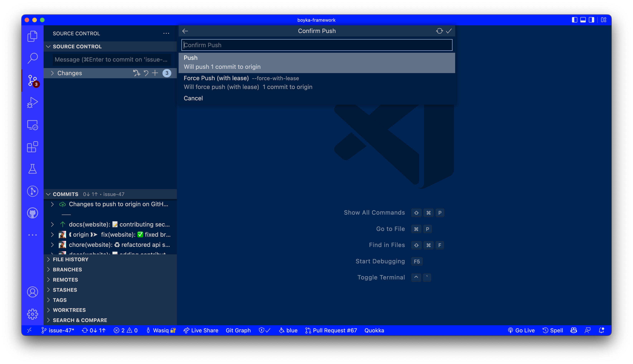The width and height of the screenshot is (633, 364).
Task: Click the Stage All Changes plus icon
Action: [x=155, y=73]
